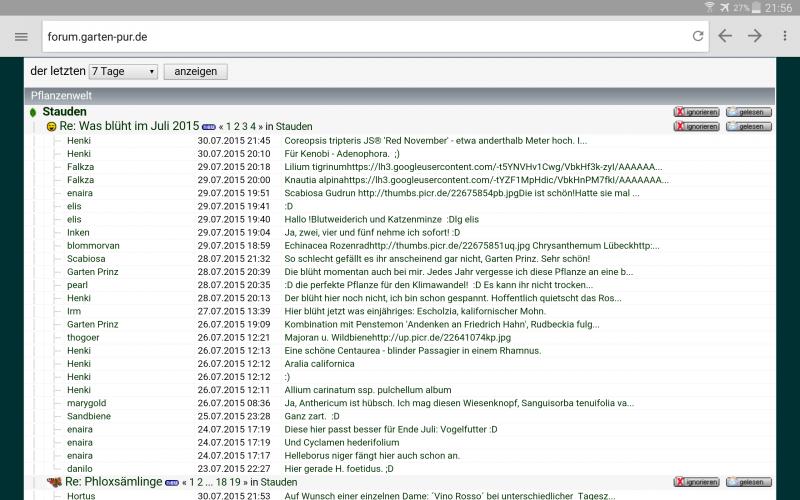800x500 pixels.
Task: Go to page 4 of 'Was blüht im Juli'
Action: coord(253,127)
